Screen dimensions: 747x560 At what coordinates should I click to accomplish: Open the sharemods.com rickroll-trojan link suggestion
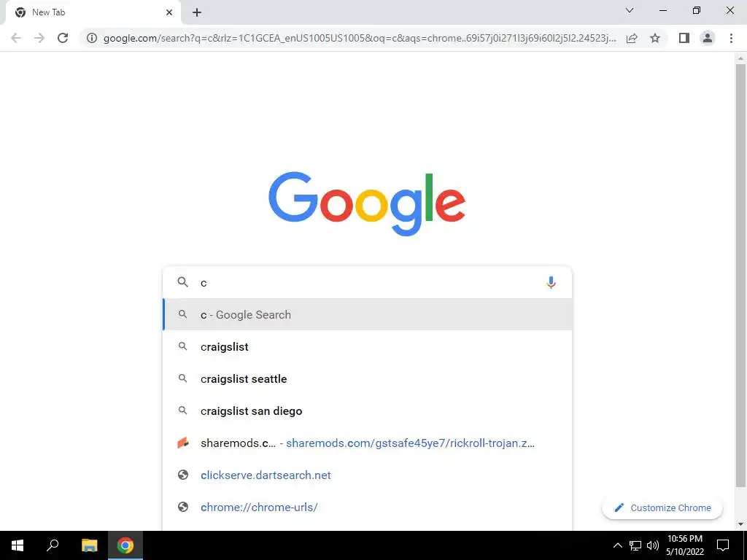click(368, 443)
